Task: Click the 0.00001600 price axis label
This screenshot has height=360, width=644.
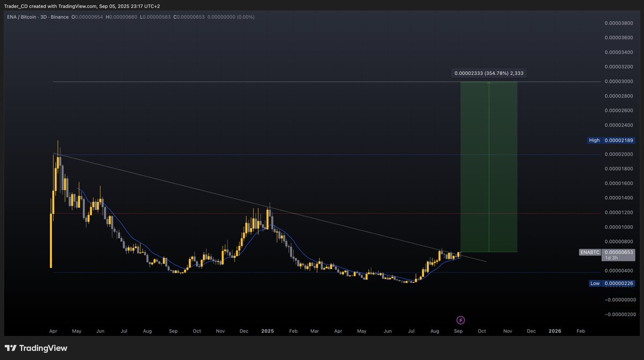Action: coord(619,183)
